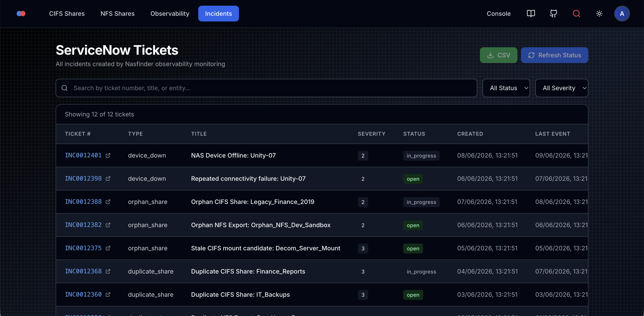Click the Nasfinder logo icon
The image size is (644, 316).
tap(21, 14)
